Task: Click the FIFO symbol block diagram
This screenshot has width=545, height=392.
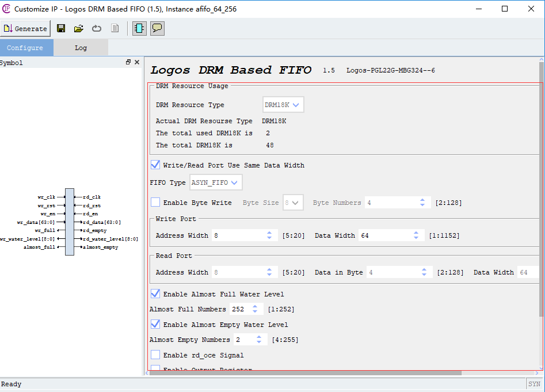Action: pos(70,222)
